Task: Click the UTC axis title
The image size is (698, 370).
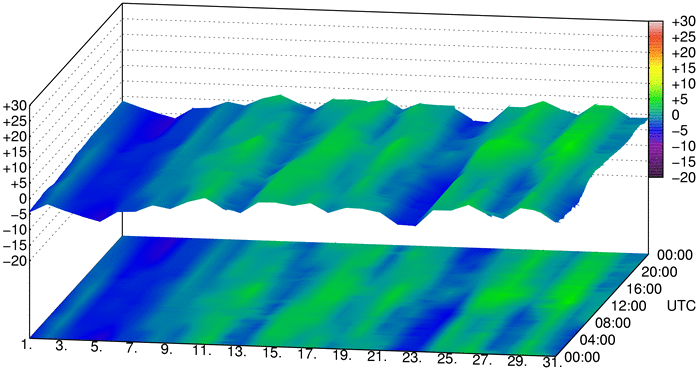Action: coord(680,306)
